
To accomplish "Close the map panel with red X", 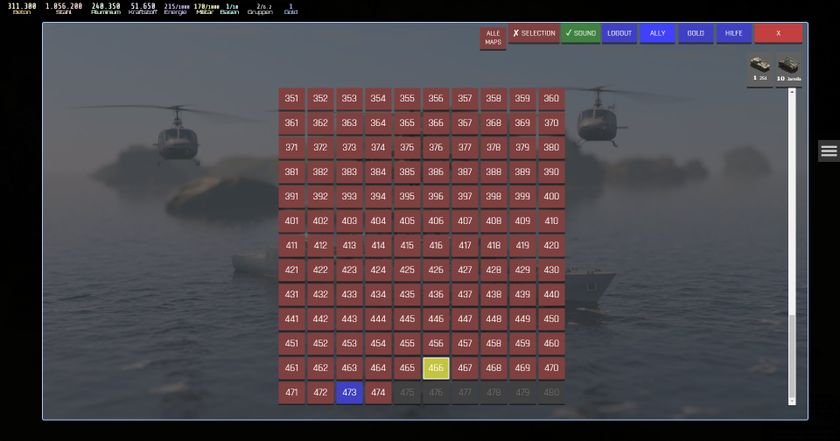I will (x=778, y=33).
